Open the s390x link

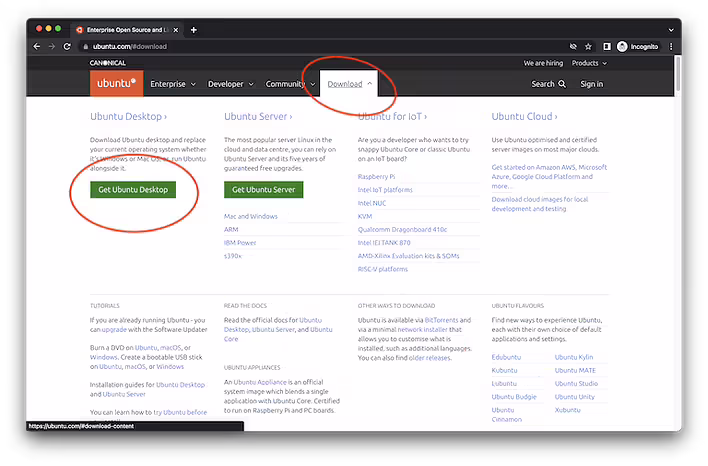[x=233, y=256]
